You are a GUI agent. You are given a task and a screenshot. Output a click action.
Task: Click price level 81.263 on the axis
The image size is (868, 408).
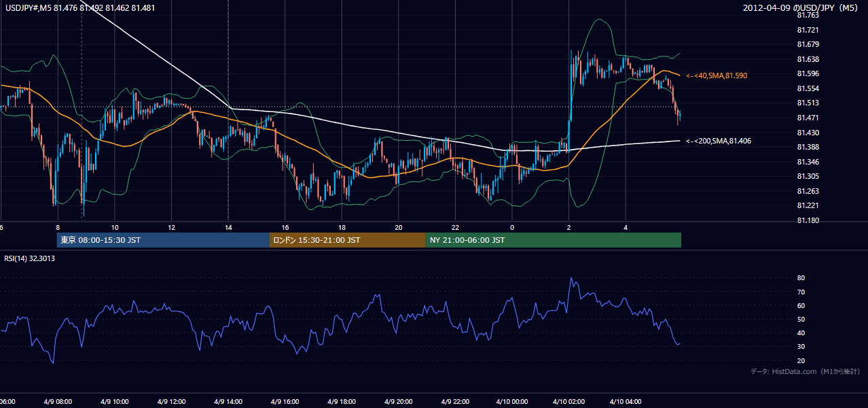808,191
